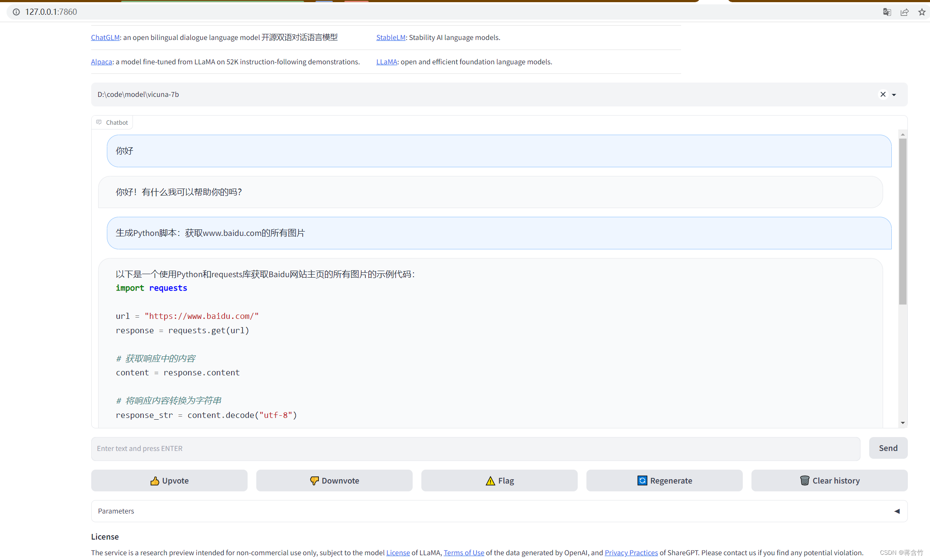The width and height of the screenshot is (930, 560).
Task: Open the Terms of Use link
Action: click(464, 553)
